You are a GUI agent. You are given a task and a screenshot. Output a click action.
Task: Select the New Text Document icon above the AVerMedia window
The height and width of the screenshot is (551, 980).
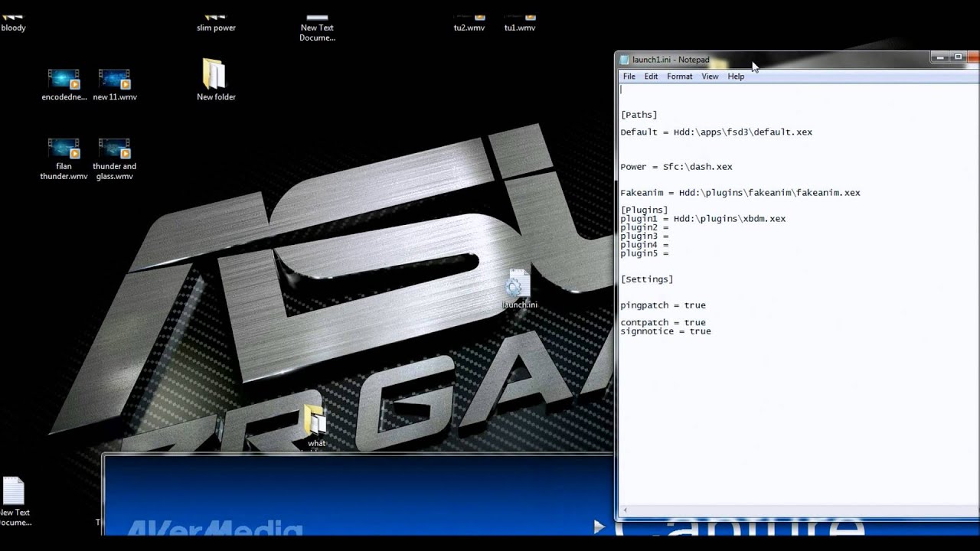tap(14, 501)
